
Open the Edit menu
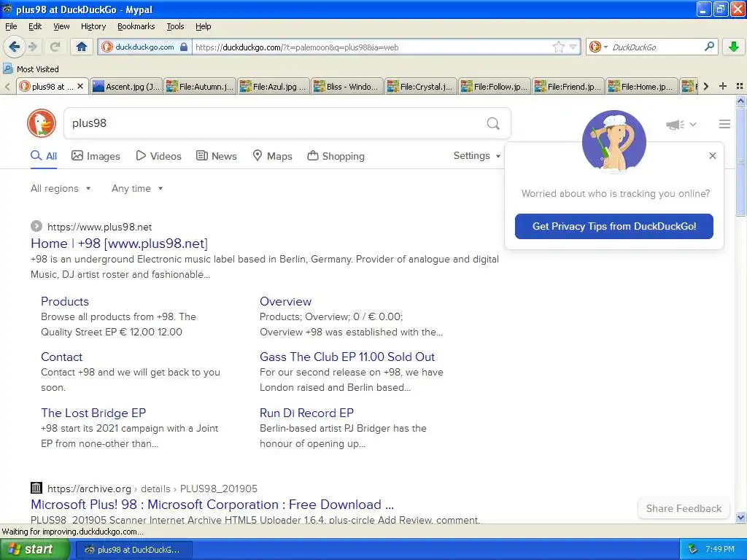click(35, 26)
